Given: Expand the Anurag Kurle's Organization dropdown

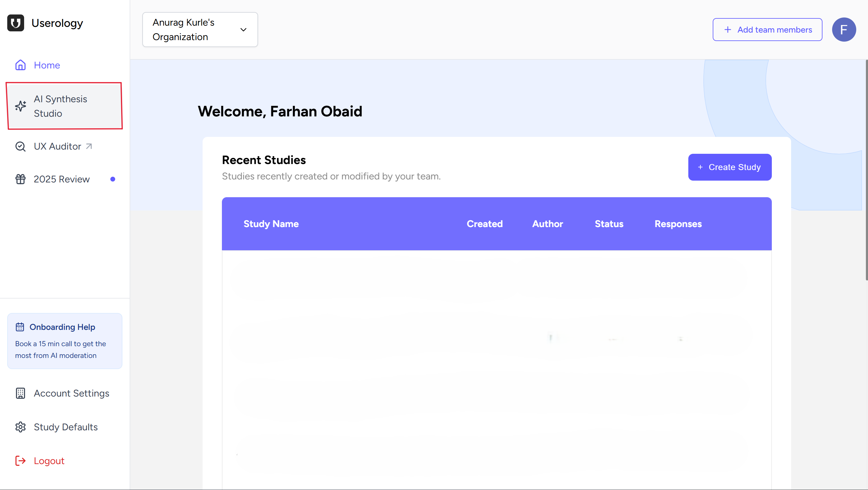Looking at the screenshot, I should click(200, 30).
